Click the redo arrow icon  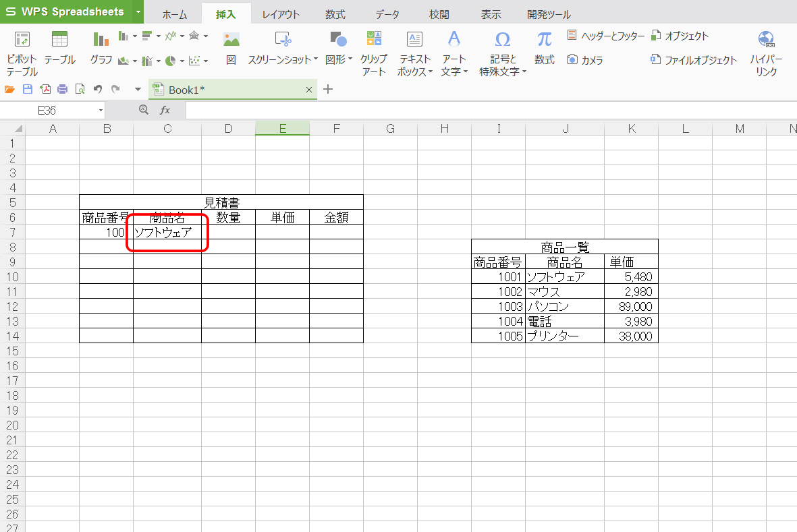tap(115, 90)
